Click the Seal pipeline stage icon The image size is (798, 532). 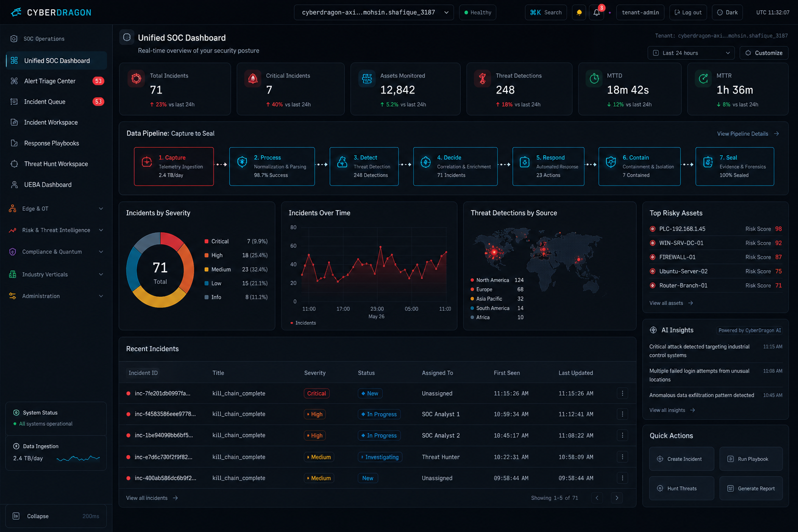pyautogui.click(x=708, y=162)
